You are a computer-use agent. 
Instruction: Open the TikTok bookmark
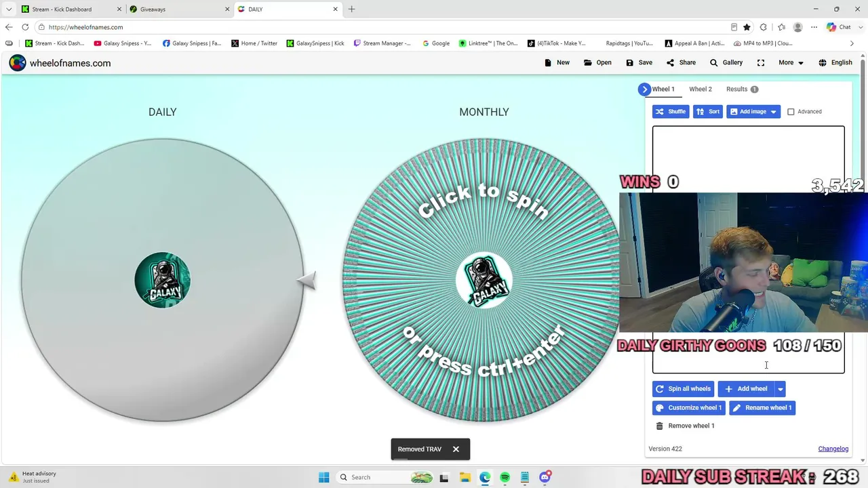point(556,43)
